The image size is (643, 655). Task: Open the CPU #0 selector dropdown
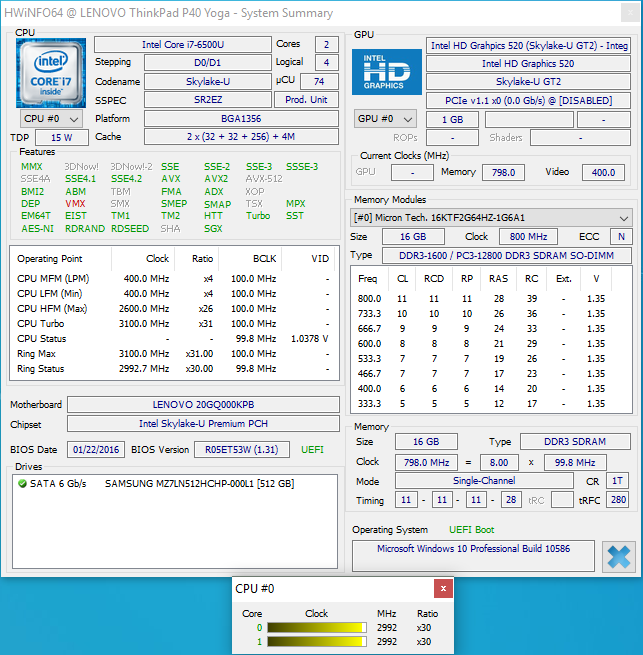point(51,119)
